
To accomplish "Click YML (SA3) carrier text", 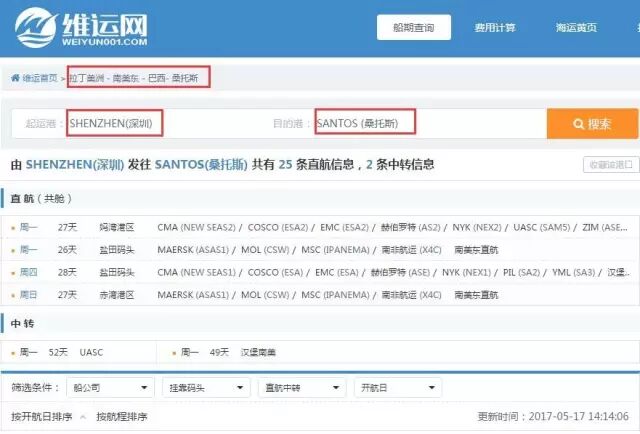I will (573, 272).
